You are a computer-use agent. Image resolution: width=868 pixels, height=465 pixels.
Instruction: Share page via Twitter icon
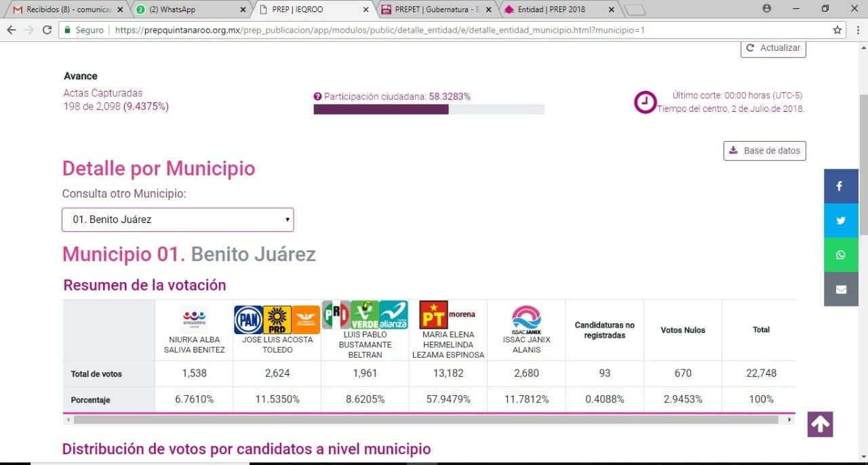(841, 220)
